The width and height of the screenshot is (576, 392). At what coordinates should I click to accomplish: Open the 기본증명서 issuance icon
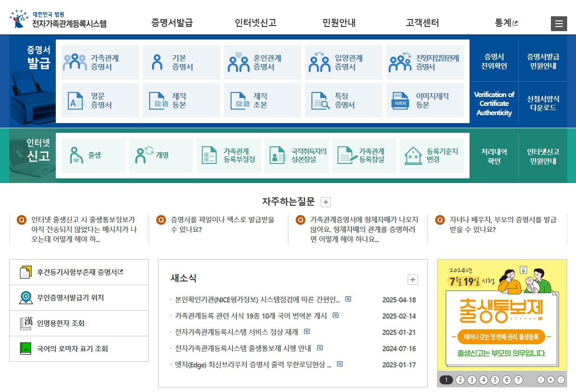coord(158,62)
